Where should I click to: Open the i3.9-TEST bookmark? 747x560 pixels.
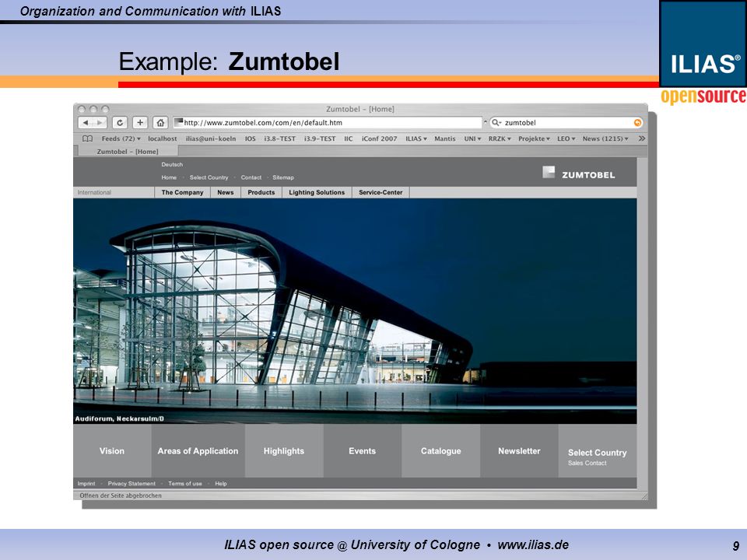pyautogui.click(x=320, y=138)
